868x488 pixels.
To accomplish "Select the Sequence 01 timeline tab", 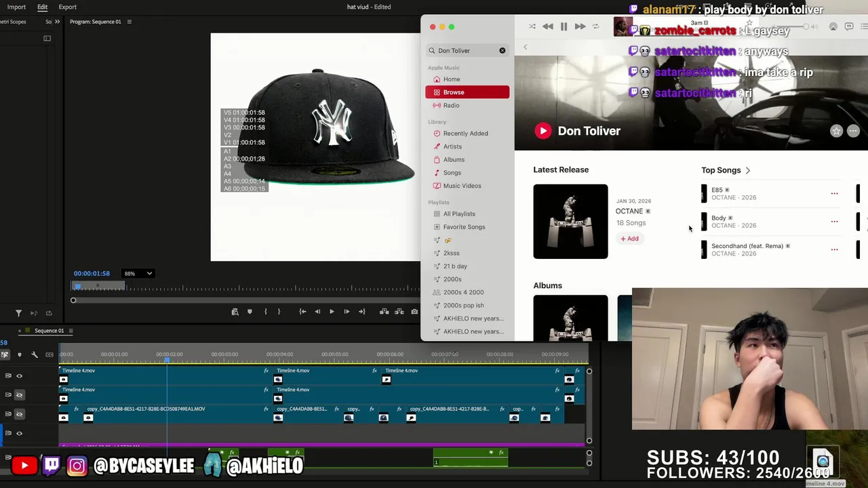I will 49,331.
